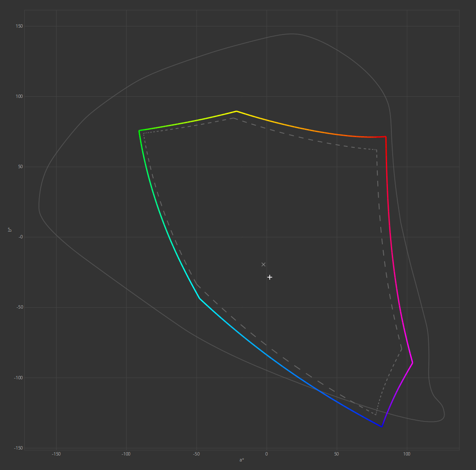476x470 pixels.
Task: Select the green corner of the colored gamut
Action: pyautogui.click(x=139, y=131)
